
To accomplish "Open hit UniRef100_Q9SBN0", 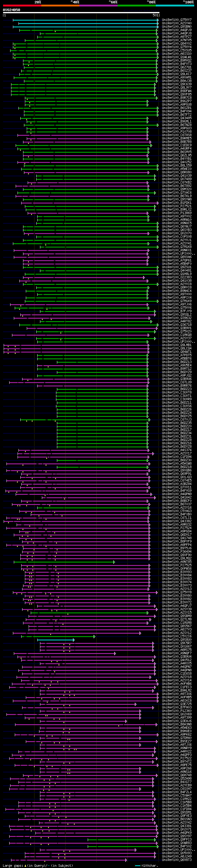I will 177,26.
